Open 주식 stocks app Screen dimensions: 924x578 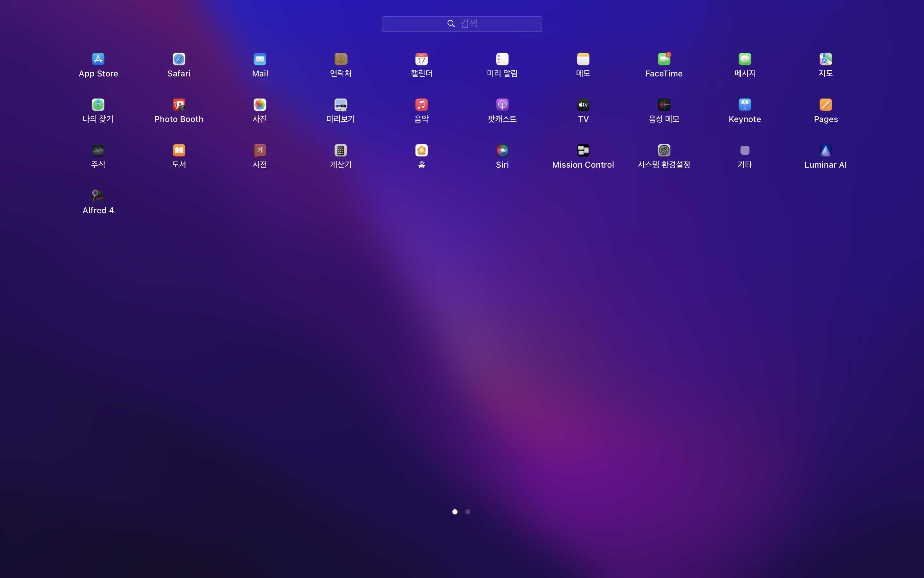98,150
